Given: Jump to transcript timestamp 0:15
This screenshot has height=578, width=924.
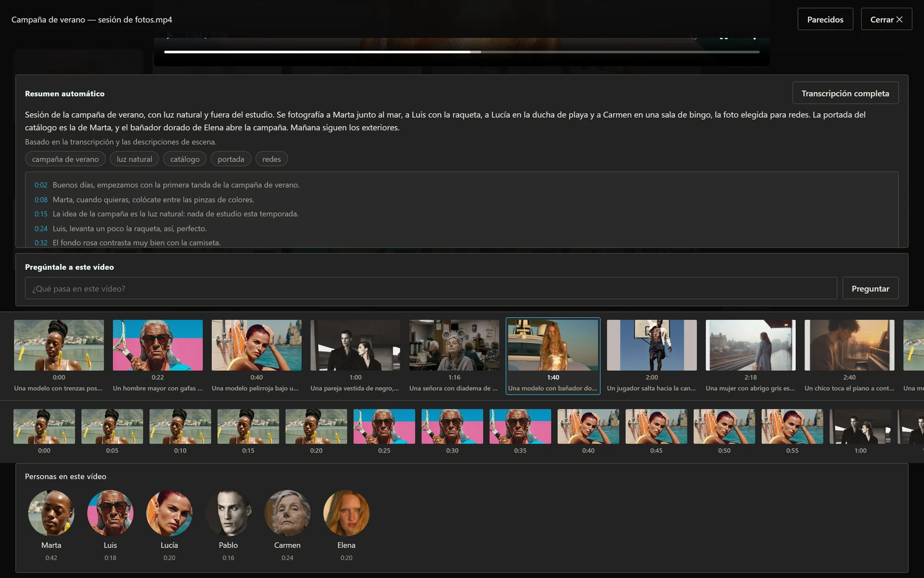Looking at the screenshot, I should click(41, 214).
